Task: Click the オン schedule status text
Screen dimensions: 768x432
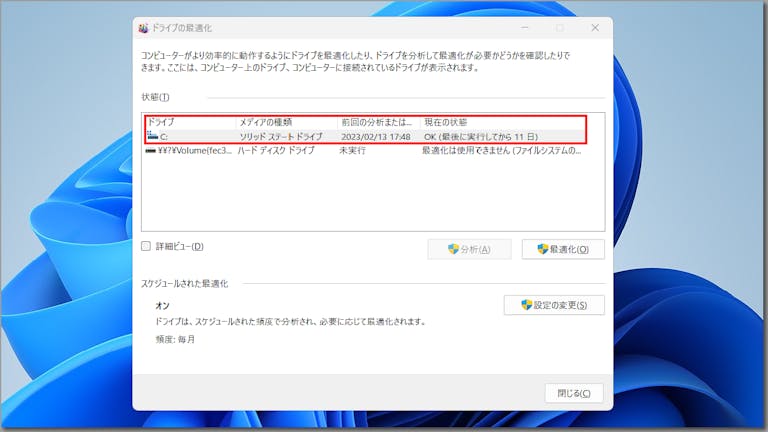Action: coord(162,306)
